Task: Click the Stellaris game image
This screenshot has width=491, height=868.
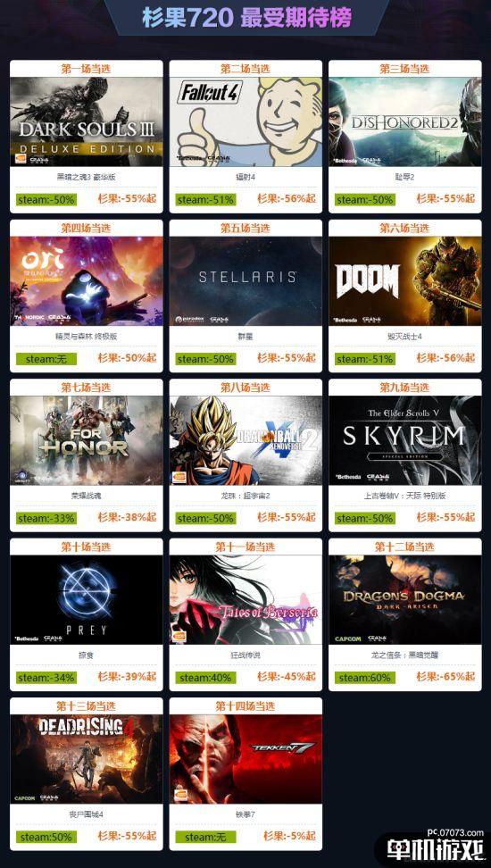Action: click(245, 281)
